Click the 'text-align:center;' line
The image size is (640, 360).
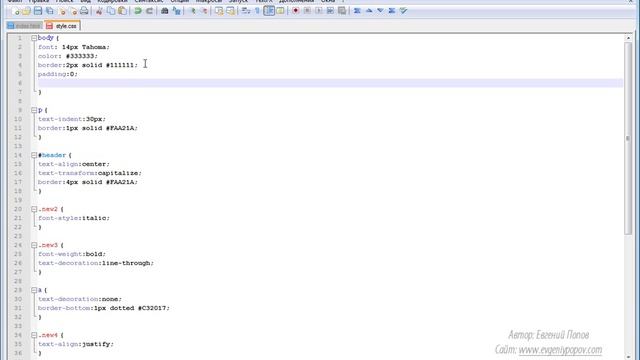point(74,164)
